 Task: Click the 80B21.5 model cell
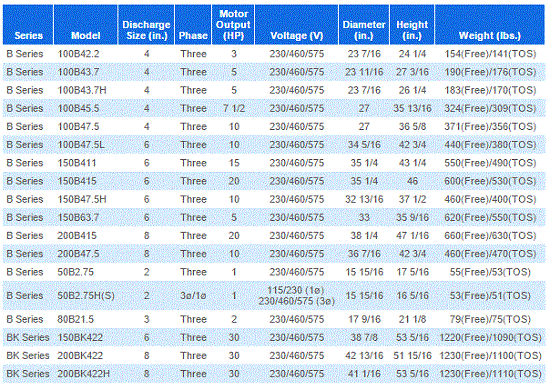[76, 320]
